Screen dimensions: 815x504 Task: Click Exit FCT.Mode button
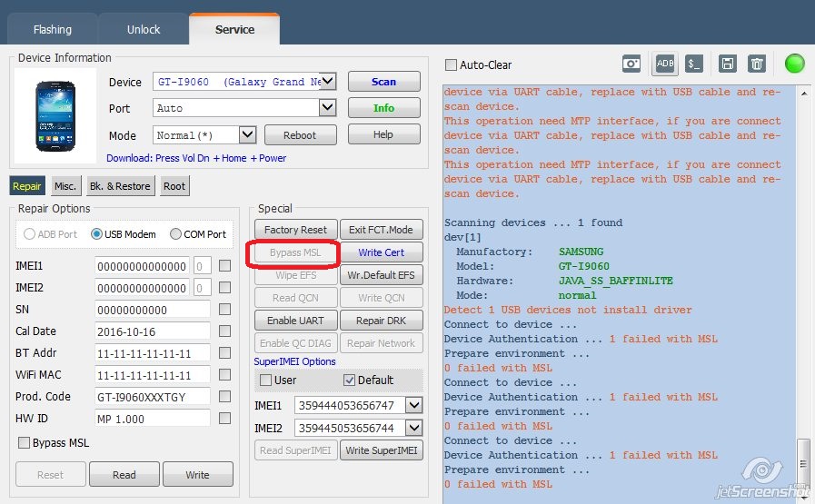[381, 230]
